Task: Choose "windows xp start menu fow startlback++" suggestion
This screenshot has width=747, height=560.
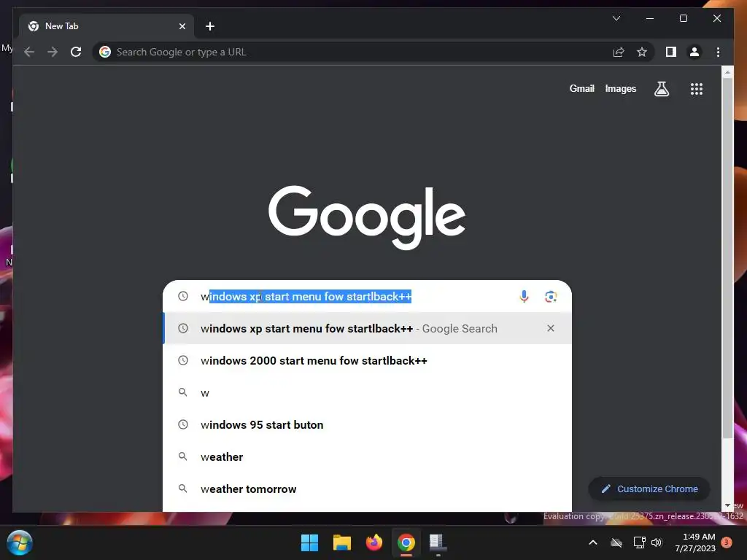Action: 367,328
